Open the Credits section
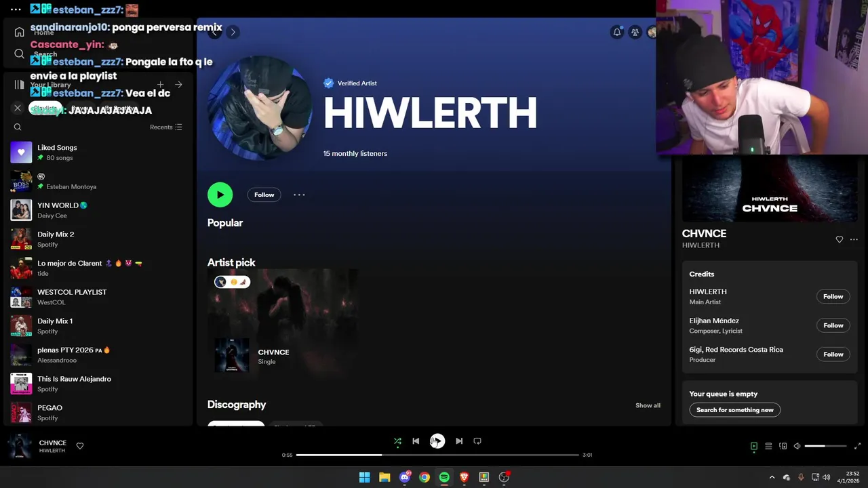This screenshot has height=488, width=868. pos(701,274)
